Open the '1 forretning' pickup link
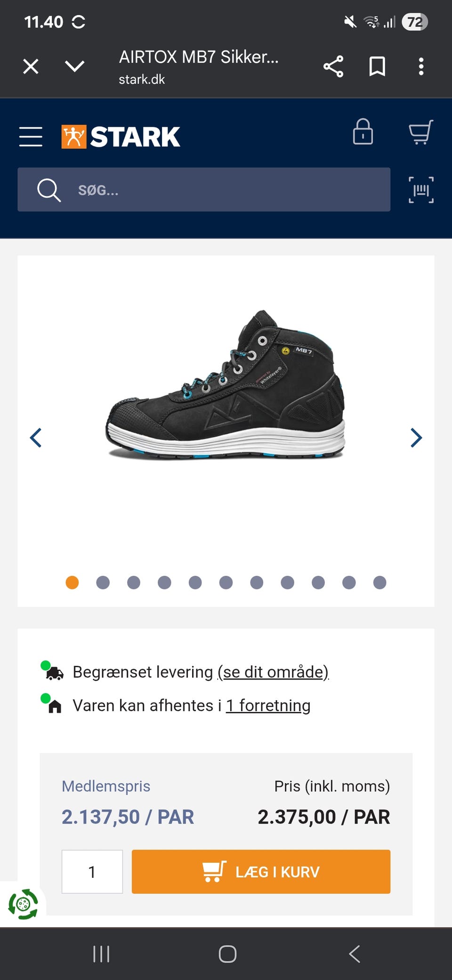452x980 pixels. click(268, 705)
